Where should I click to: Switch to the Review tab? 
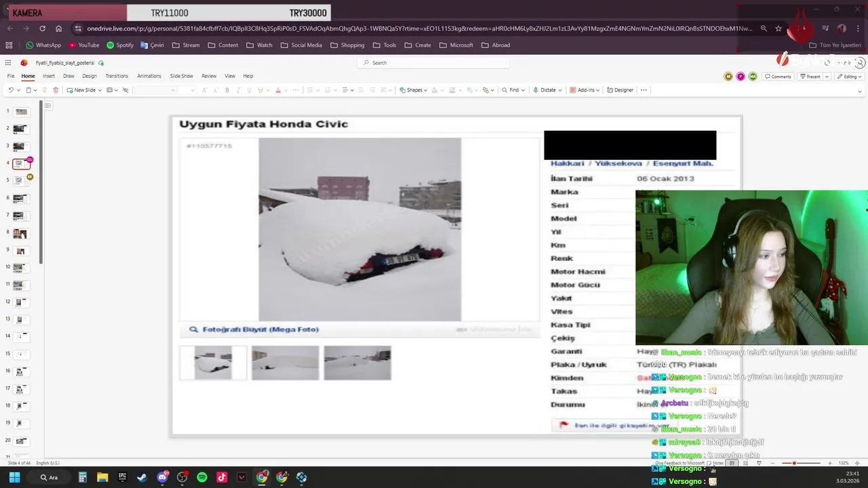(x=209, y=76)
